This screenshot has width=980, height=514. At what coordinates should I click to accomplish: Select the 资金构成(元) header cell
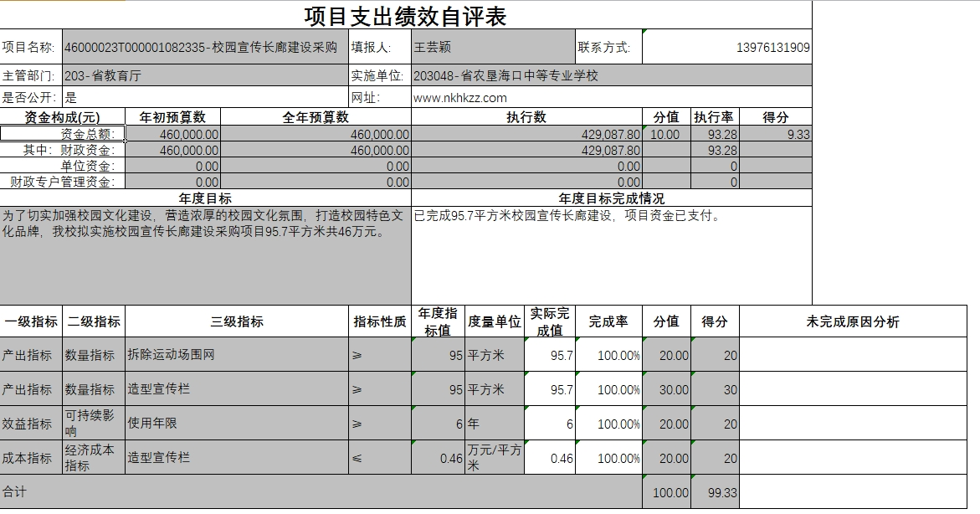point(63,117)
